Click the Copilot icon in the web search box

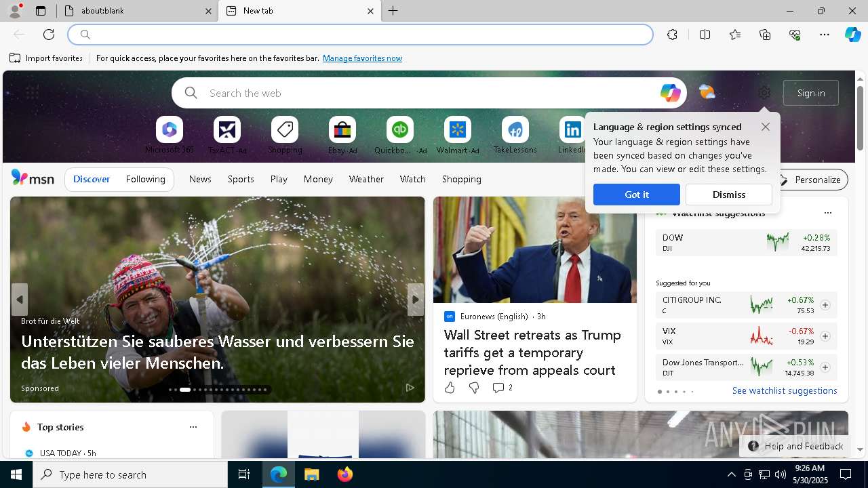(x=670, y=93)
